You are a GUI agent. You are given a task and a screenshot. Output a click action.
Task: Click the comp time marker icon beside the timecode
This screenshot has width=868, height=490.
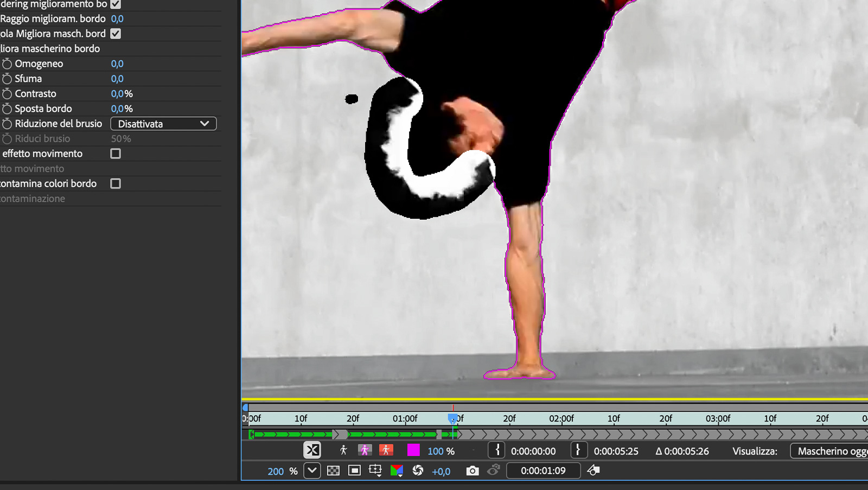593,470
